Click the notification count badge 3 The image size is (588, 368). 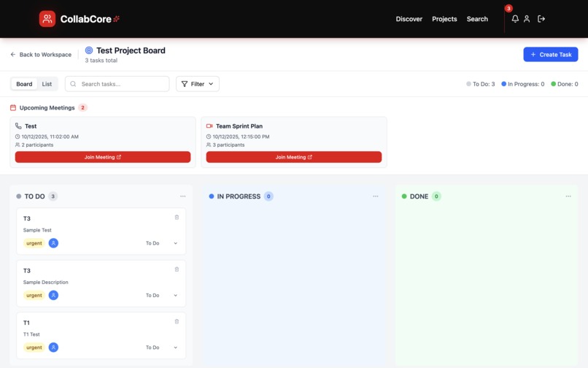pos(508,8)
